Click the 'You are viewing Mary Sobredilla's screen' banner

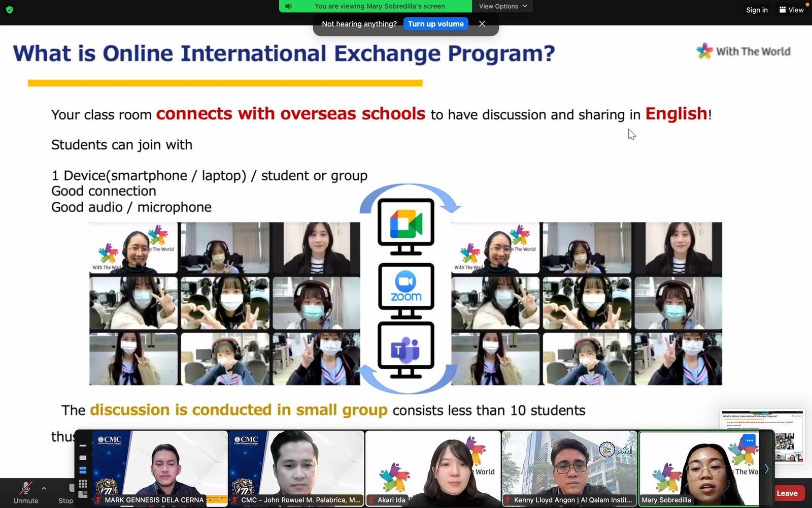(x=376, y=6)
